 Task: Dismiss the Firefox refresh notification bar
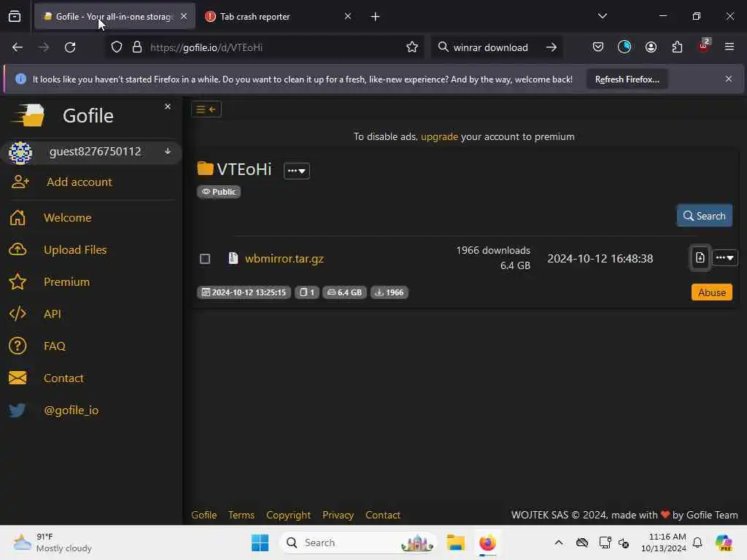pyautogui.click(x=729, y=79)
